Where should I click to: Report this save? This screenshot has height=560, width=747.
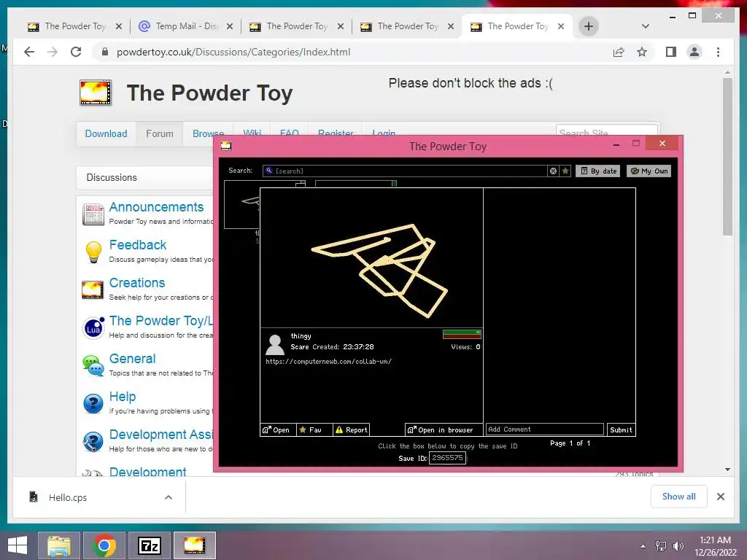pos(351,429)
